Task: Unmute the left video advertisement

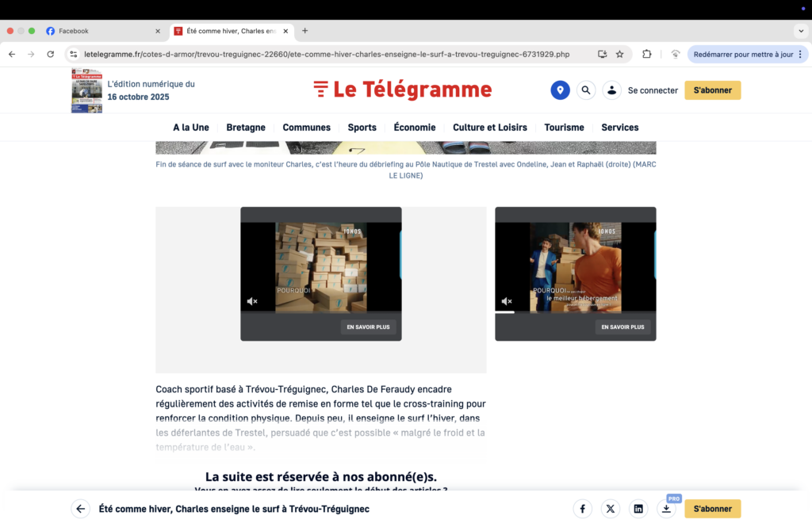Action: (252, 301)
